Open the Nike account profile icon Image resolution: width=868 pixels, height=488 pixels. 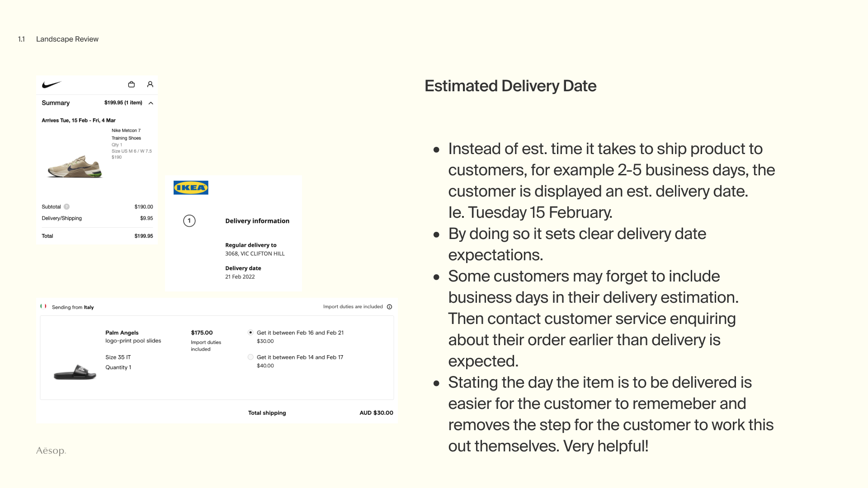150,84
